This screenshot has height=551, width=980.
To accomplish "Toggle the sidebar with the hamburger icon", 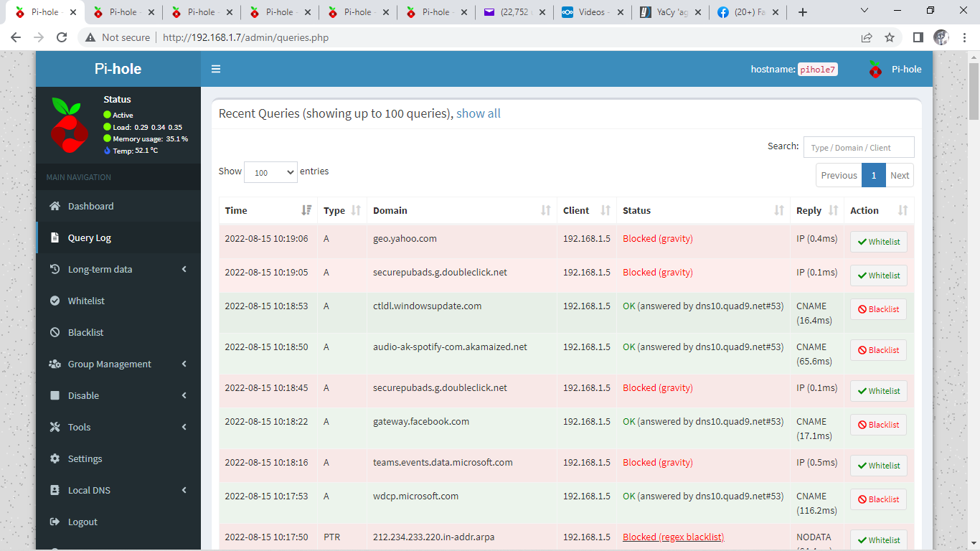I will pos(216,68).
